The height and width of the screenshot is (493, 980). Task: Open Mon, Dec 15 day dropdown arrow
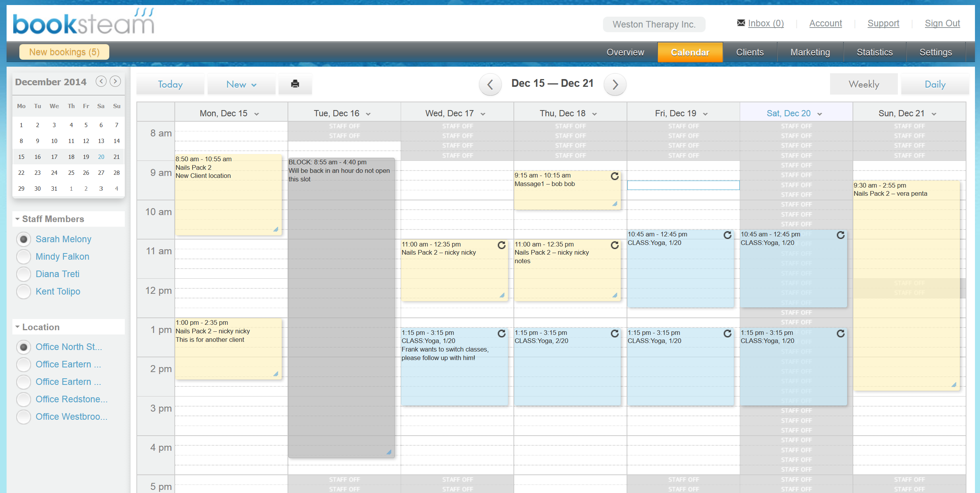[x=257, y=114]
